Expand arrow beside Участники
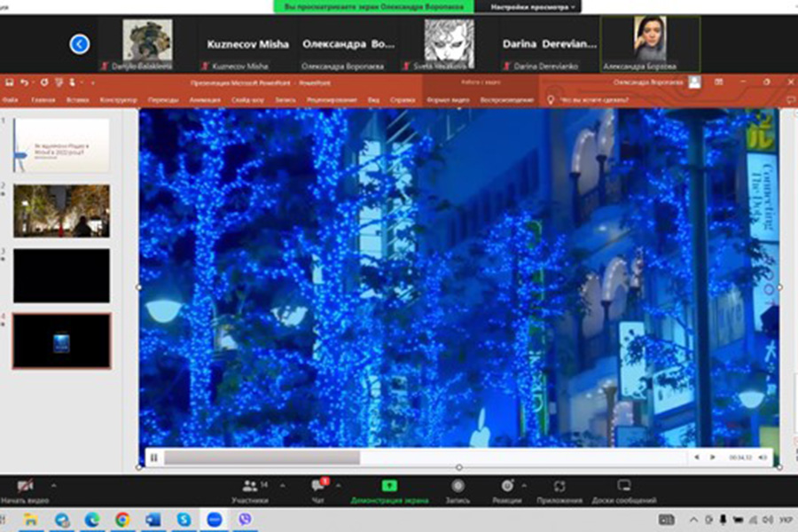The image size is (798, 532). click(x=283, y=486)
